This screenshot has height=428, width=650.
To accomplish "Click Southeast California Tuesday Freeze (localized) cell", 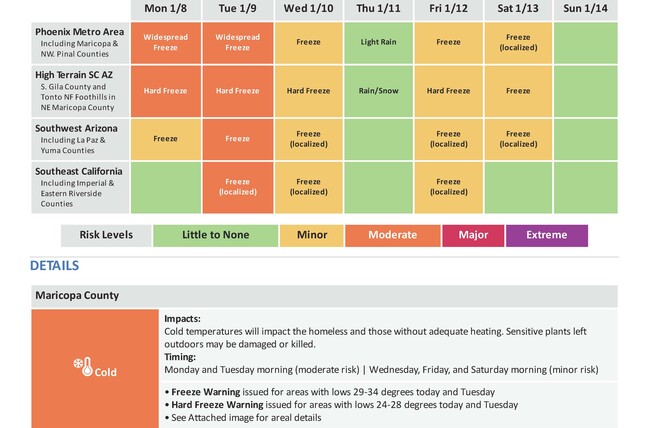I will coord(238,187).
